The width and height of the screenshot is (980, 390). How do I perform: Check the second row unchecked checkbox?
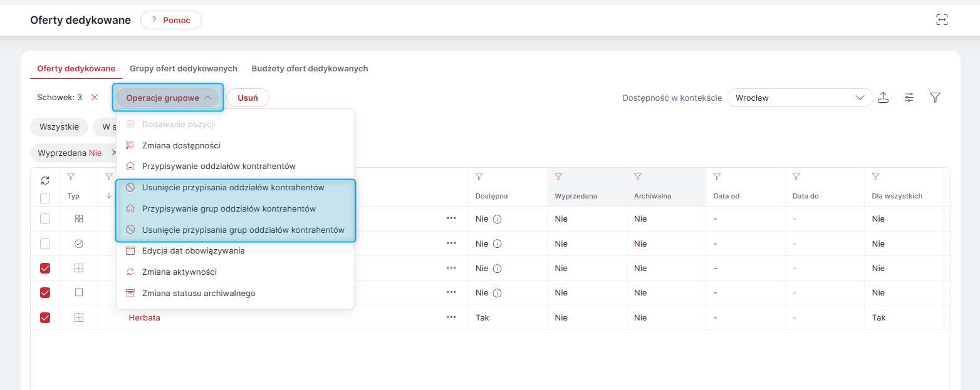pyautogui.click(x=45, y=244)
